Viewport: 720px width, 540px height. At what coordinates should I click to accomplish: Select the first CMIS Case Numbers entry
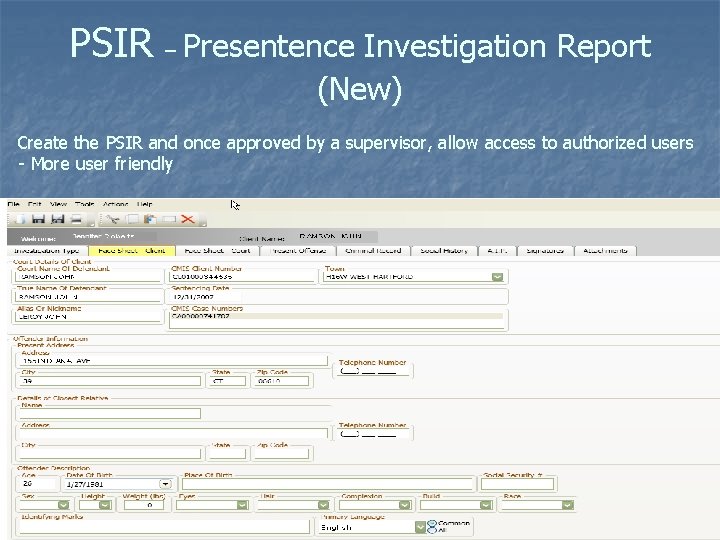(337, 316)
